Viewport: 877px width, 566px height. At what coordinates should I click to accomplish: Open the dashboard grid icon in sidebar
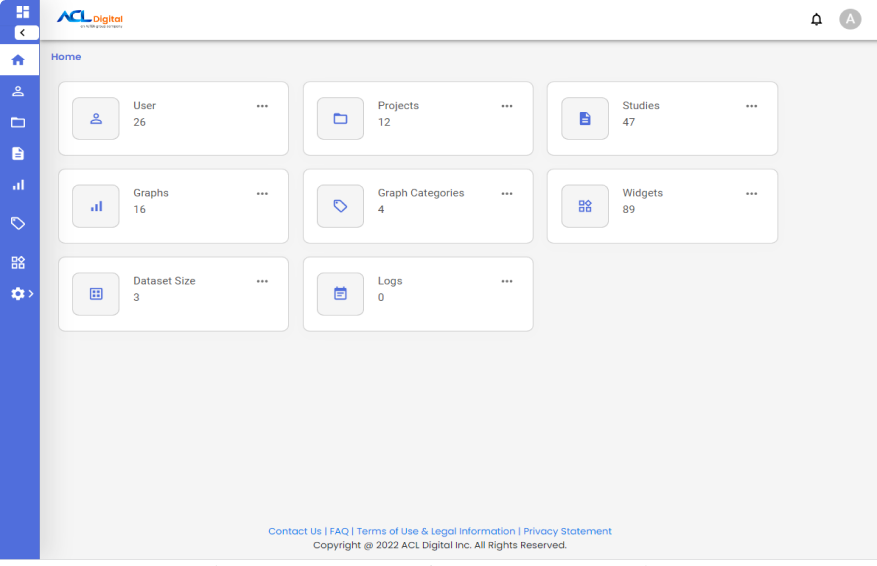point(23,12)
